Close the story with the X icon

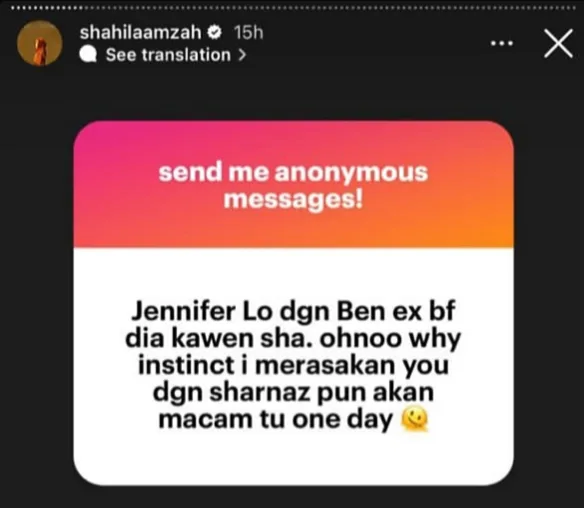(x=558, y=44)
